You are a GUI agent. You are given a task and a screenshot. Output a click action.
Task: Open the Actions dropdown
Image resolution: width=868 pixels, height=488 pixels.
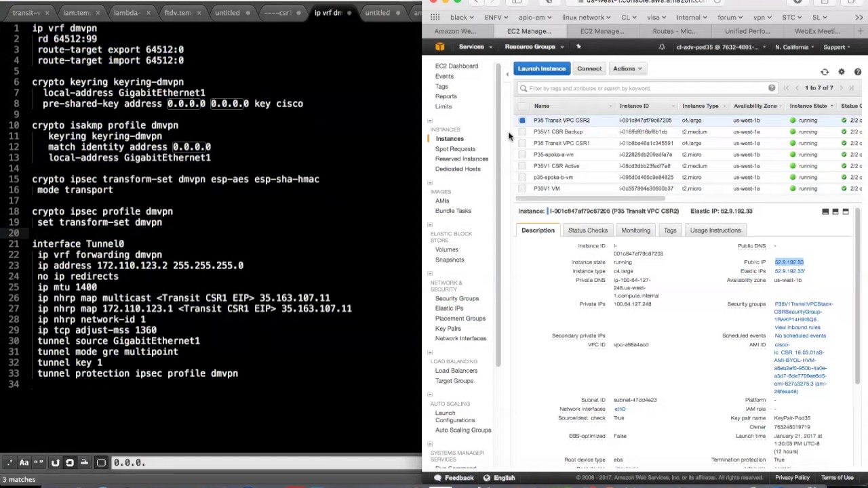tap(627, 68)
